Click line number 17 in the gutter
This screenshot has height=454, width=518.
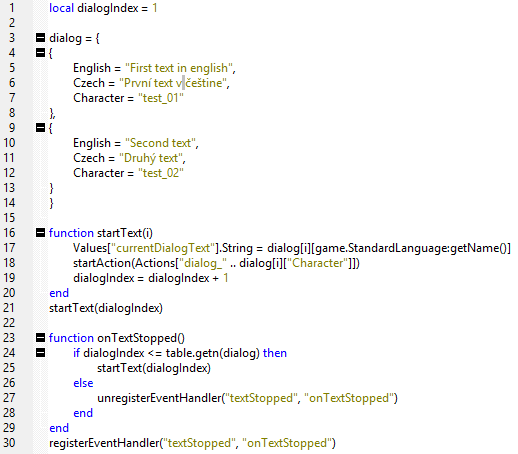point(9,248)
